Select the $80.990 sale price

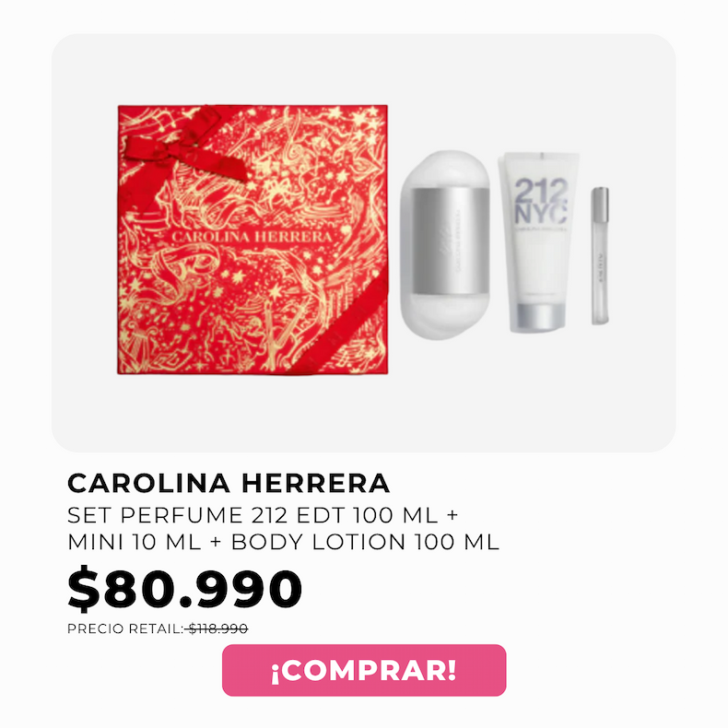(185, 588)
